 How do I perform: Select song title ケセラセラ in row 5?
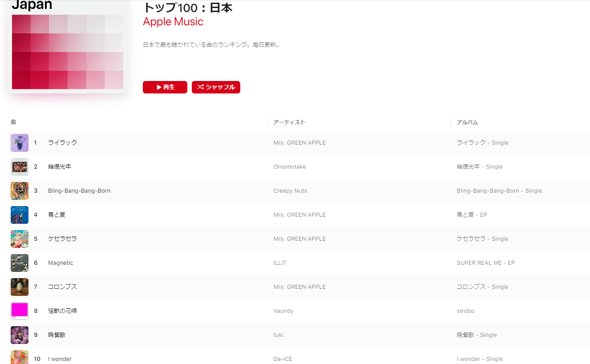click(x=63, y=239)
